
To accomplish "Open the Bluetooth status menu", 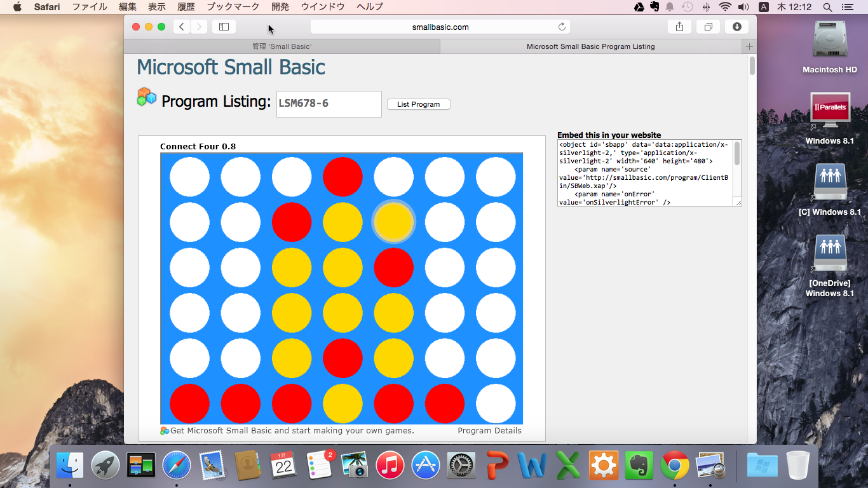I will [706, 7].
